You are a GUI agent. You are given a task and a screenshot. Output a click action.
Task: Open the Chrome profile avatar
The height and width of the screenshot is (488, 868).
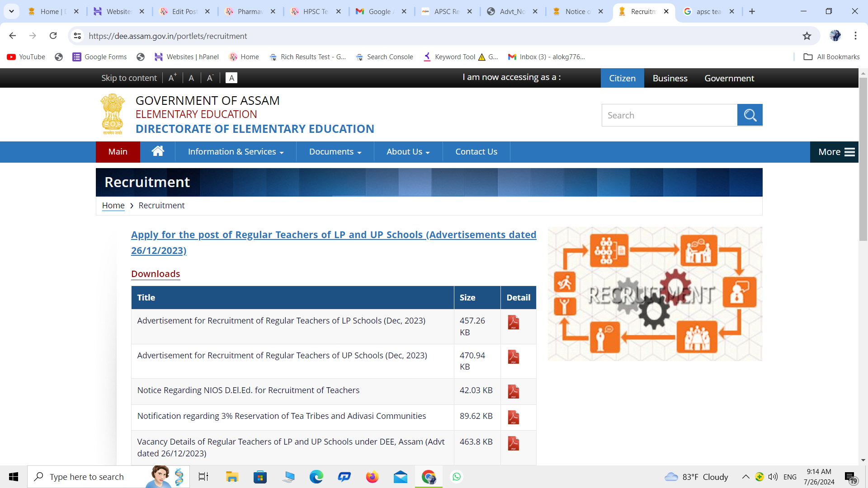pos(835,36)
